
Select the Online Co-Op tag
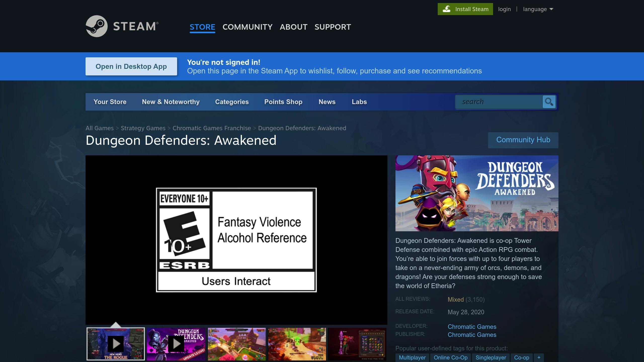pyautogui.click(x=450, y=357)
